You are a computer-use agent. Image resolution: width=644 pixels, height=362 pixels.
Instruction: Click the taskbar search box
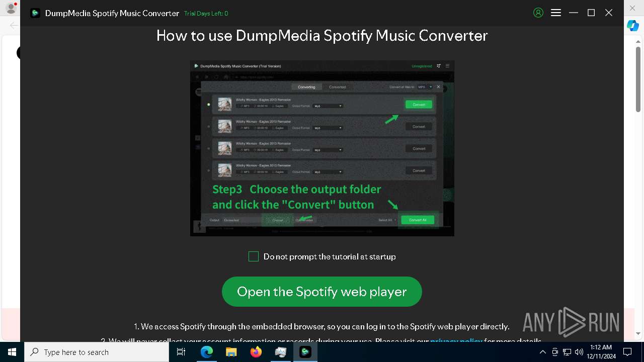[97, 352]
